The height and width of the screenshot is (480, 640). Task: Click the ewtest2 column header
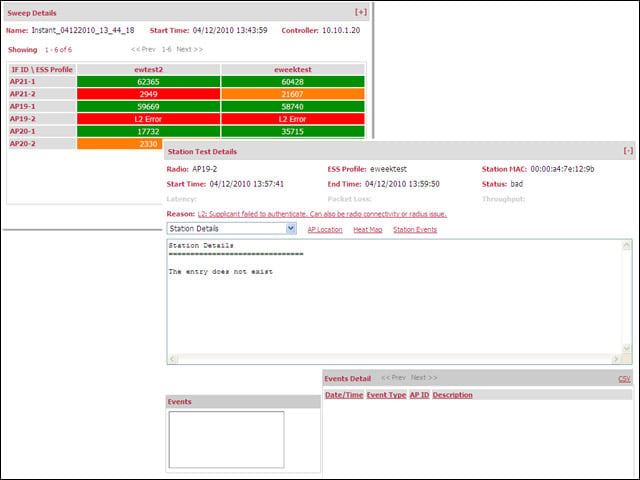pyautogui.click(x=149, y=69)
